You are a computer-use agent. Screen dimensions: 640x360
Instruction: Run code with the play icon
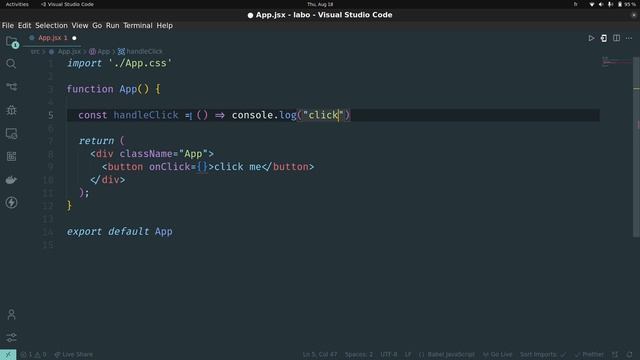pyautogui.click(x=591, y=38)
